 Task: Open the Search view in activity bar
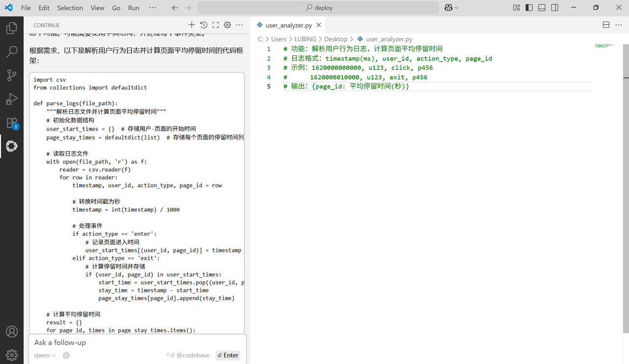(x=12, y=51)
